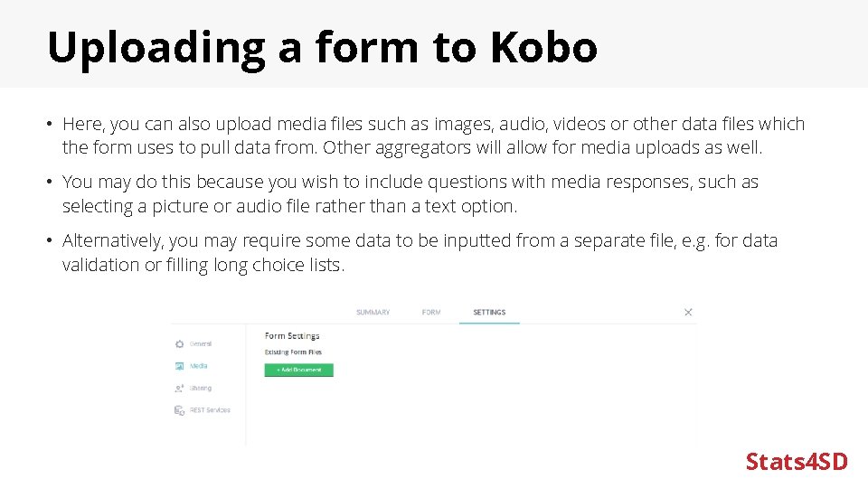
Task: Click the General gear icon
Action: pos(179,343)
